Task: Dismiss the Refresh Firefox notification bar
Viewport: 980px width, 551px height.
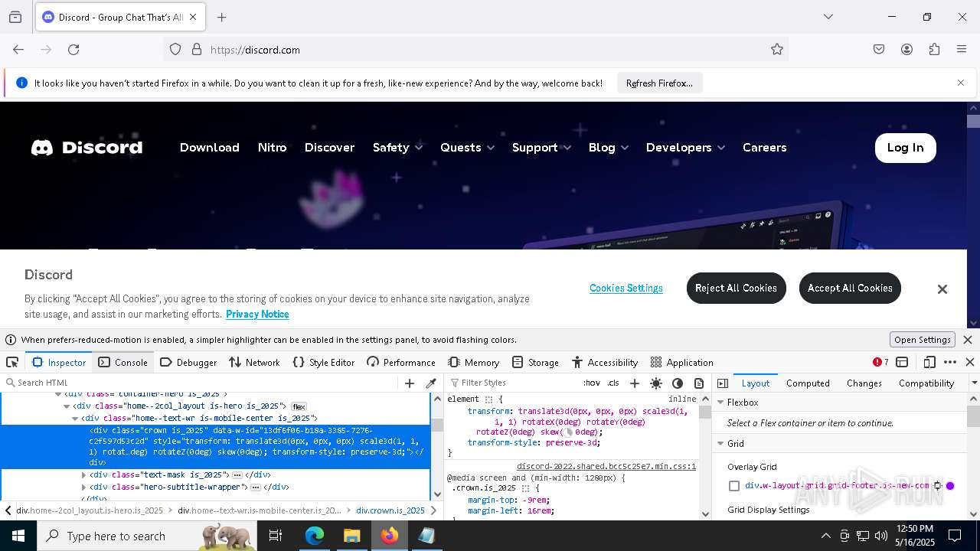Action: tap(961, 83)
